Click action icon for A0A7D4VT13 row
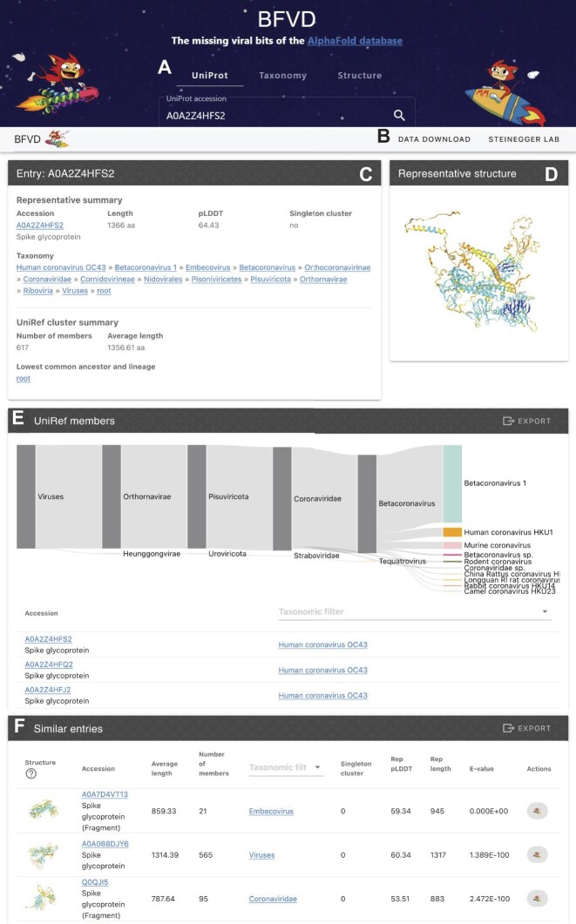576x924 pixels. click(537, 811)
